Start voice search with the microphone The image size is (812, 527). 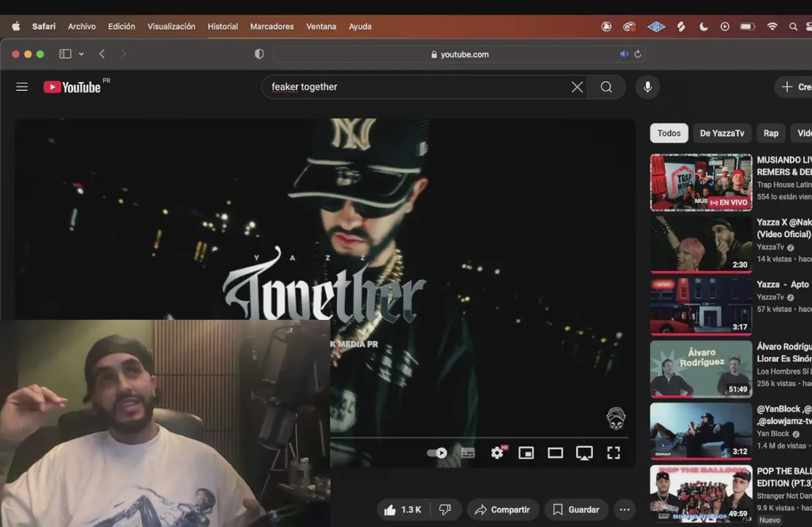point(647,87)
